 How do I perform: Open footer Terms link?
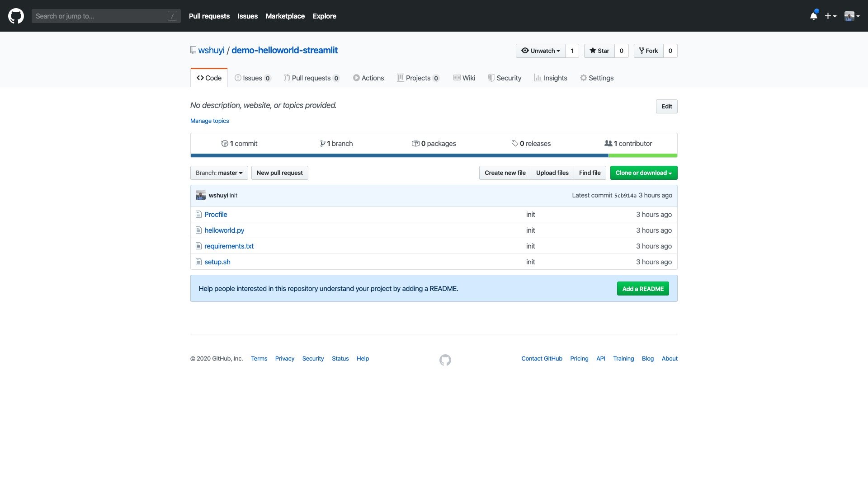click(x=259, y=358)
